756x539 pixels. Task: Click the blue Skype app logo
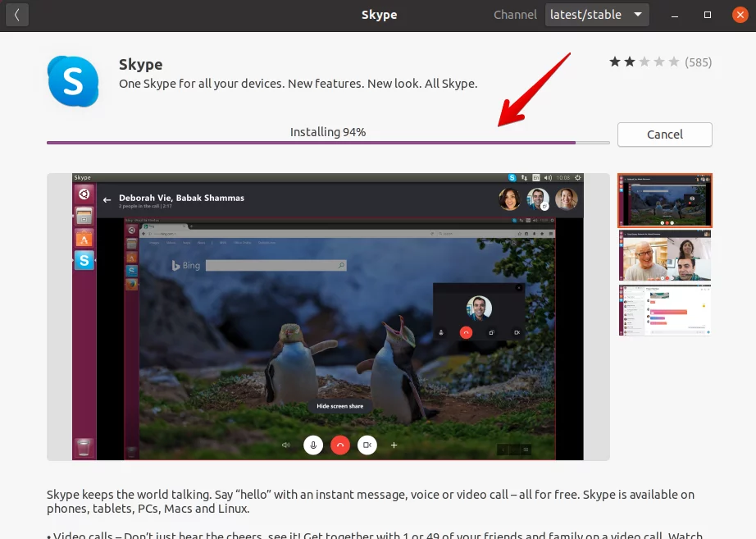[73, 81]
